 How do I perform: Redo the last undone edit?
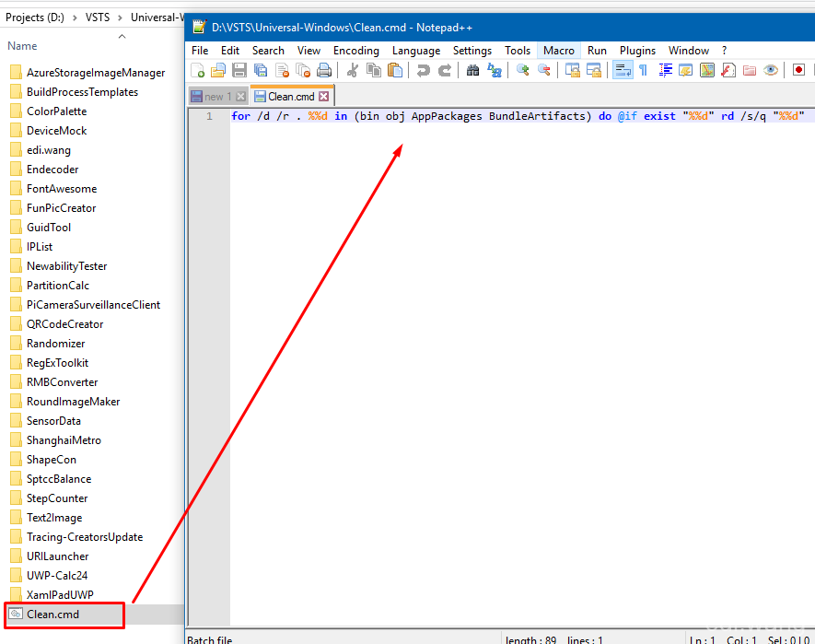click(445, 70)
